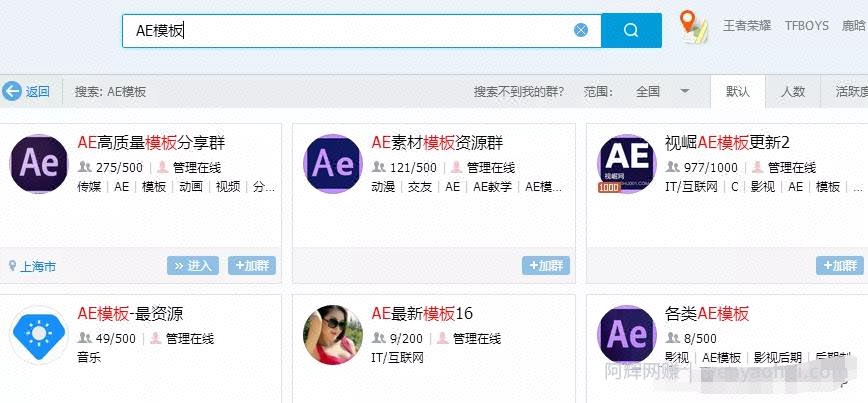Open group title AE素材模板资源群
Screen dimensions: 868x403
coord(437,143)
